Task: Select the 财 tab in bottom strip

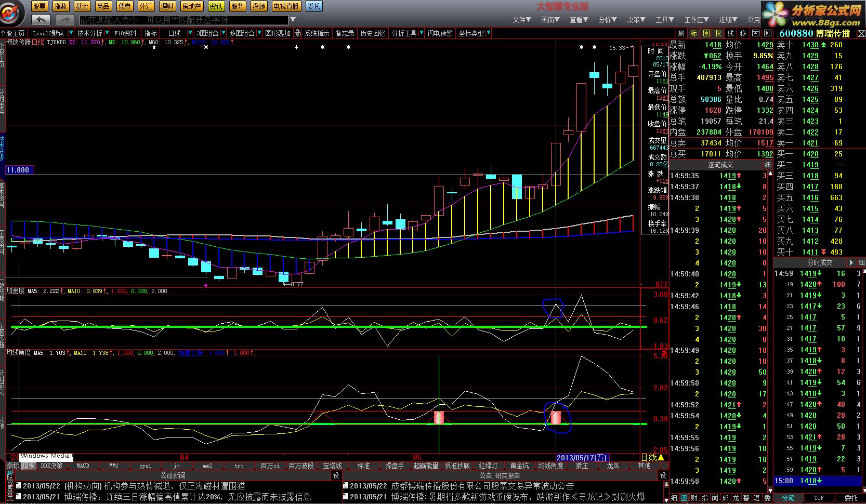Action: coord(694,498)
